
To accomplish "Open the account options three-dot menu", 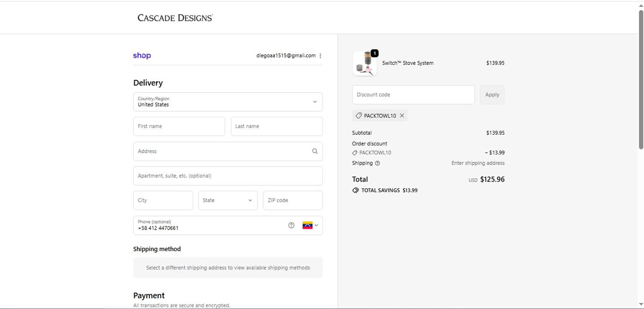I will pyautogui.click(x=320, y=56).
